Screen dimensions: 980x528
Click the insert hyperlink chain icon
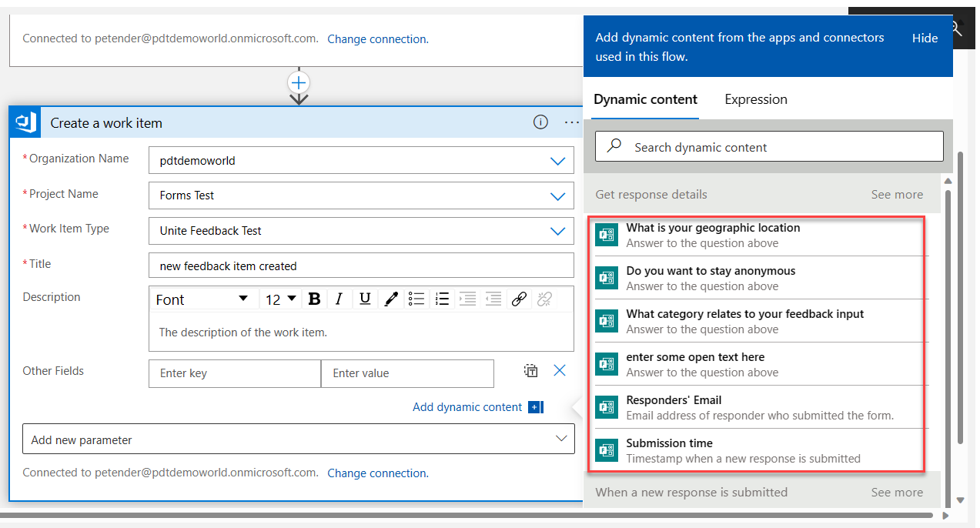(x=519, y=299)
